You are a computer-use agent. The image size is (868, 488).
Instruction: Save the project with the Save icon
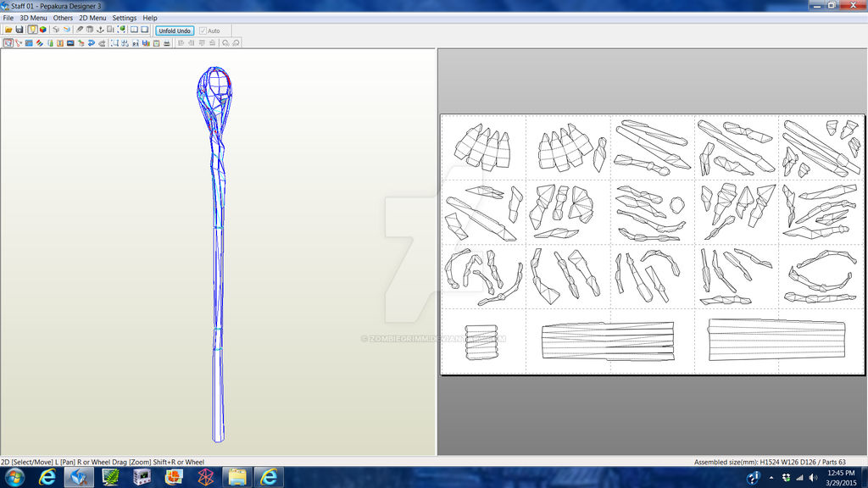click(21, 29)
